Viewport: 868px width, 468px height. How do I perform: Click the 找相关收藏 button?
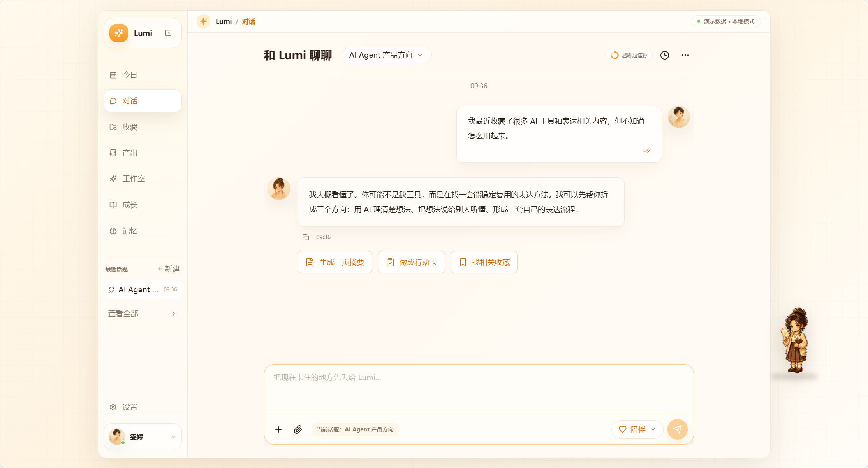pos(484,262)
